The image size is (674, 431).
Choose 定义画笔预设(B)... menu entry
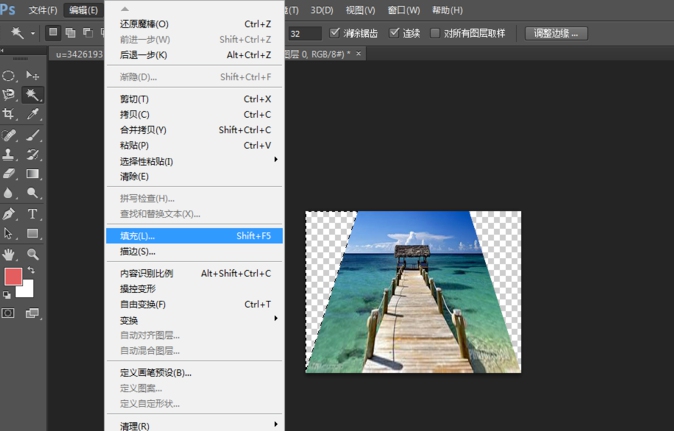tap(194, 373)
